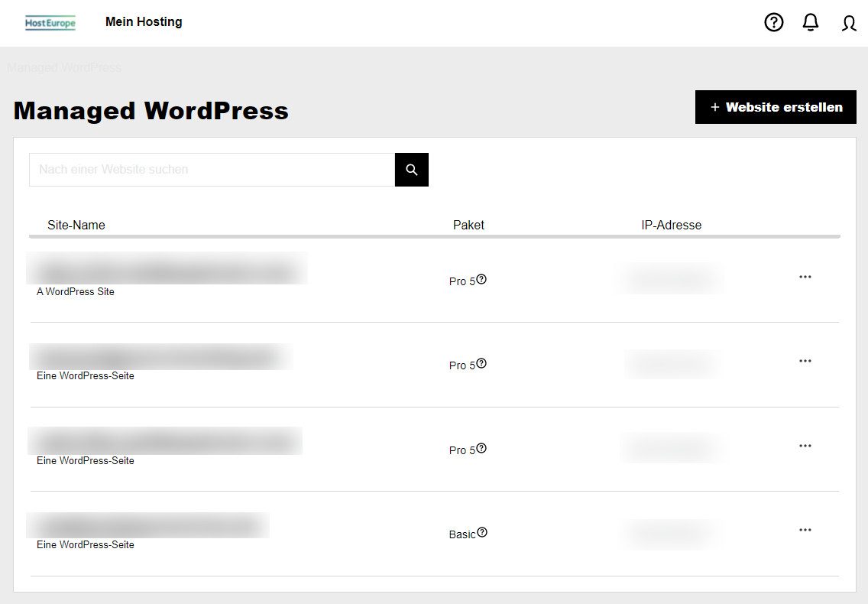Open Pro 5 help icon in 'A WordPress Site' row
The width and height of the screenshot is (868, 604).
[x=481, y=279]
